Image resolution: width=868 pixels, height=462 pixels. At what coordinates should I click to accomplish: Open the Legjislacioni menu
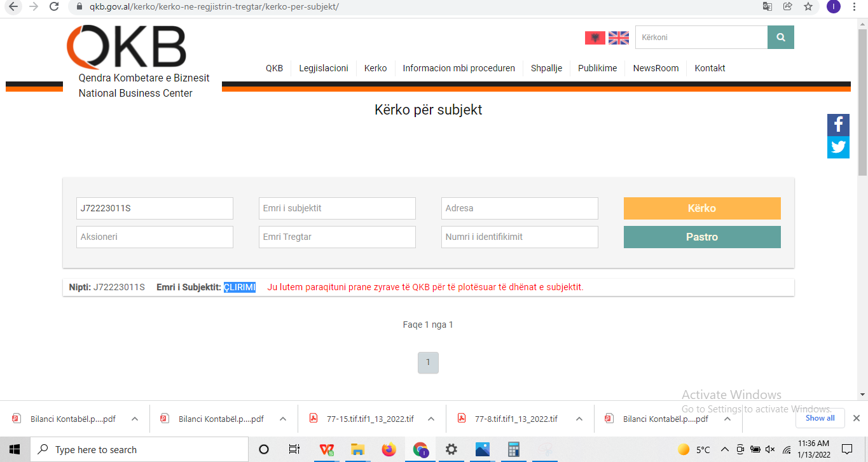[324, 68]
